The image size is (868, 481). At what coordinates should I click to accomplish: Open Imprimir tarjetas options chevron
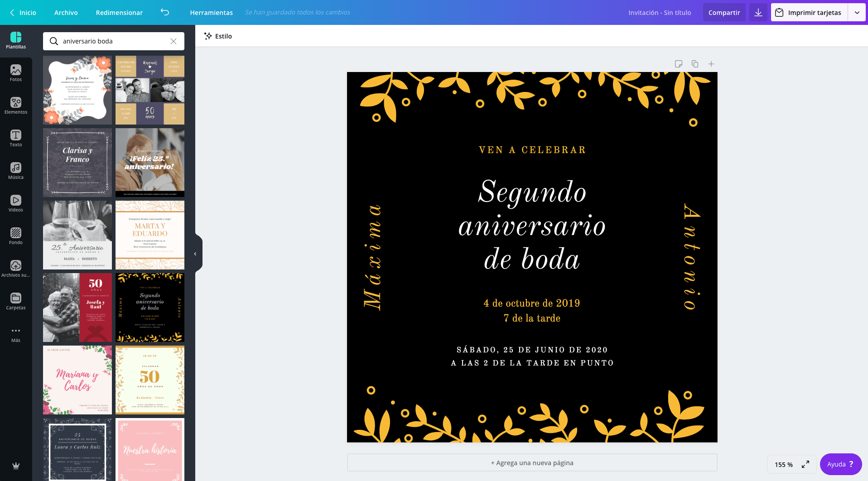858,12
